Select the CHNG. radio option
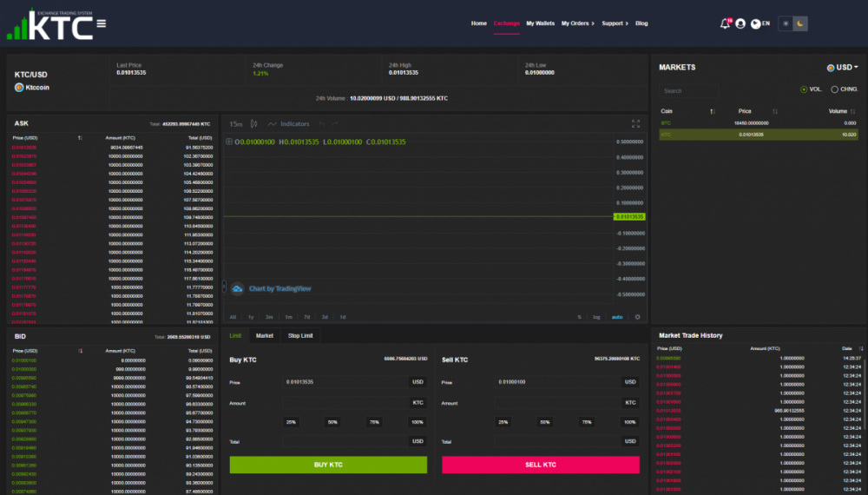The height and width of the screenshot is (495, 868). pyautogui.click(x=834, y=89)
